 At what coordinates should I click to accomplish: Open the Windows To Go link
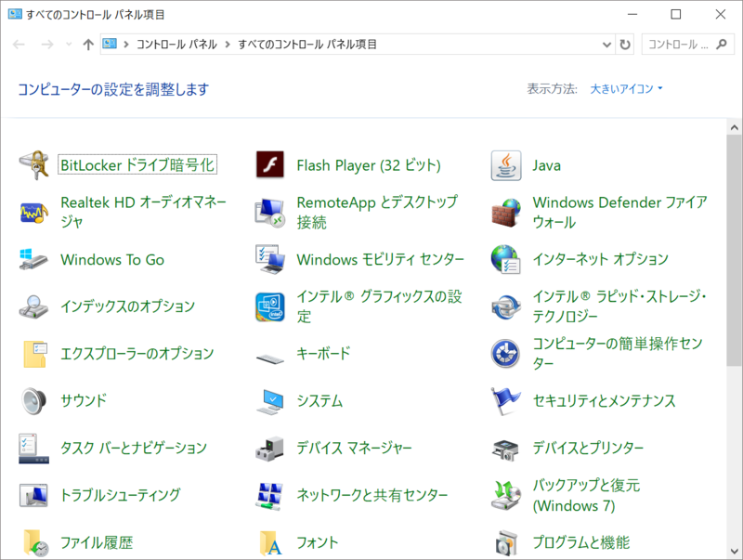pyautogui.click(x=112, y=260)
